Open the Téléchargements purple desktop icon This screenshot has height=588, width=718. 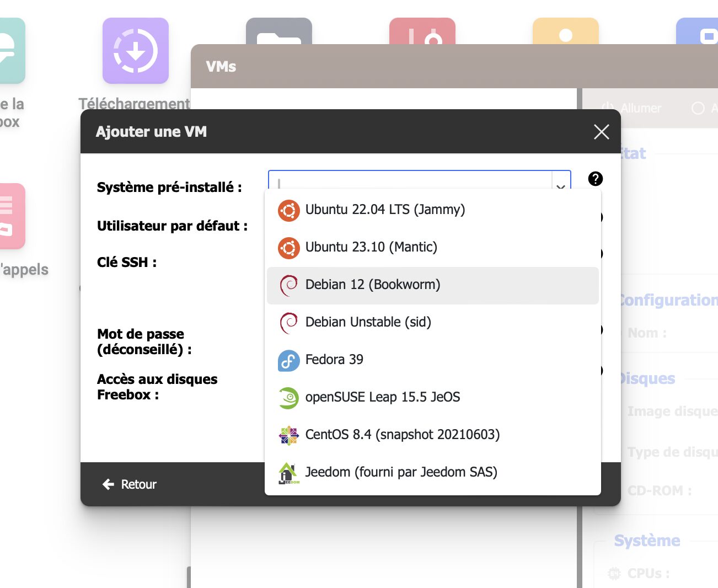[x=136, y=51]
